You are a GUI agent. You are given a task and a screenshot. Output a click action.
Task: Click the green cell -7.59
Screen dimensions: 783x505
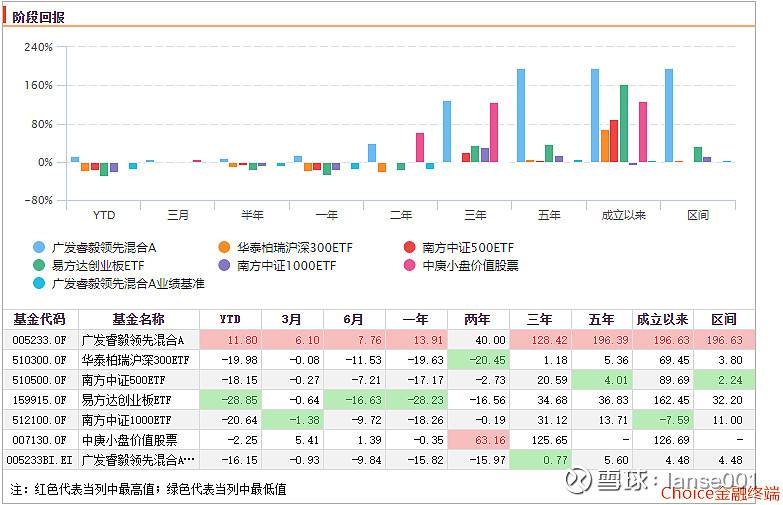pos(664,420)
